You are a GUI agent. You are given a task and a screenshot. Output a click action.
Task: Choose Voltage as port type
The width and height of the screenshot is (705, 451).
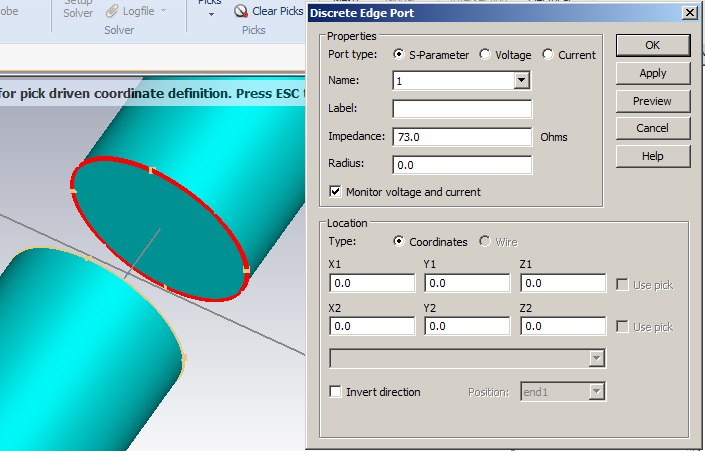pyautogui.click(x=485, y=55)
